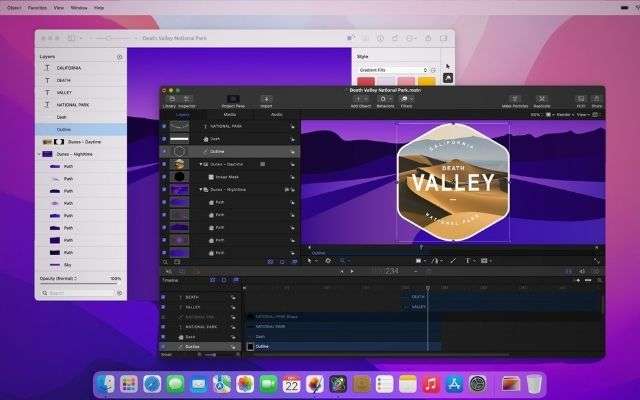Toggle Dash track checkbox in timeline
The image size is (640, 400).
point(163,337)
